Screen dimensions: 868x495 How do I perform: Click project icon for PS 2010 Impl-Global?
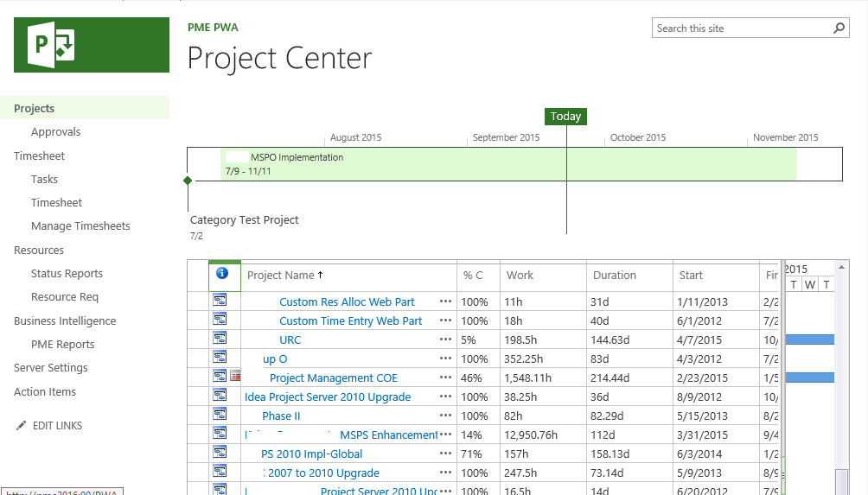220,452
